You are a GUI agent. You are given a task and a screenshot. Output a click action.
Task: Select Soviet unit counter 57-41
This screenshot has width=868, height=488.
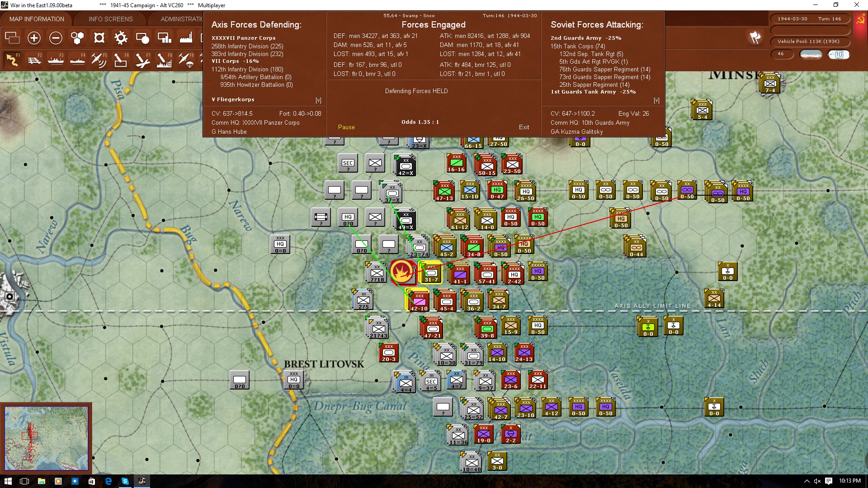(x=487, y=274)
